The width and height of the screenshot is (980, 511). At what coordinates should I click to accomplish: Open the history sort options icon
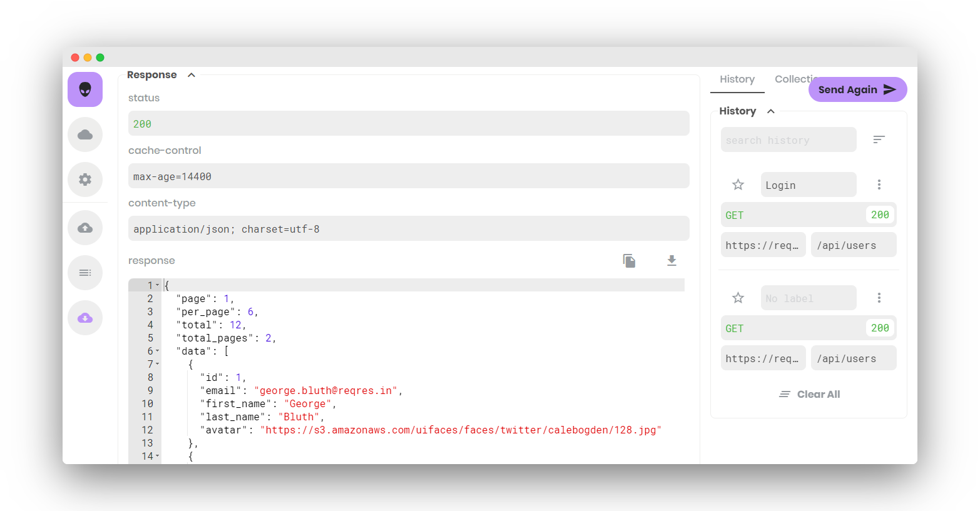(x=879, y=139)
